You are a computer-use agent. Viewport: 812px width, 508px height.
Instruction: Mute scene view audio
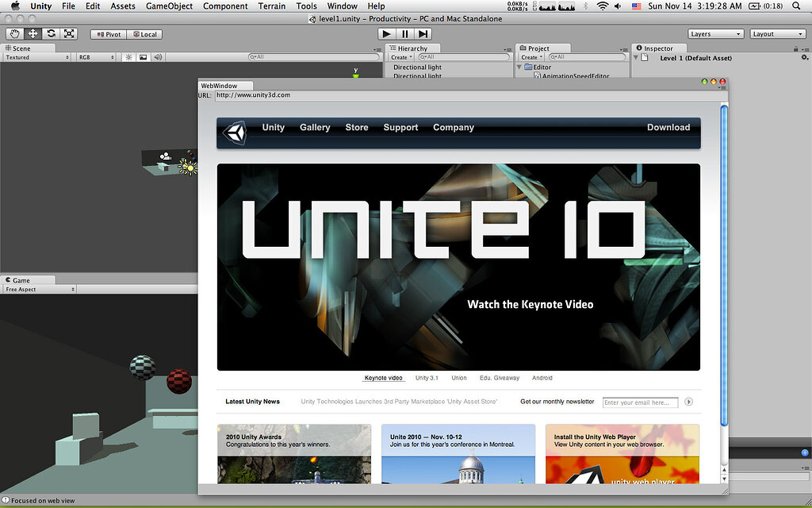click(x=157, y=57)
